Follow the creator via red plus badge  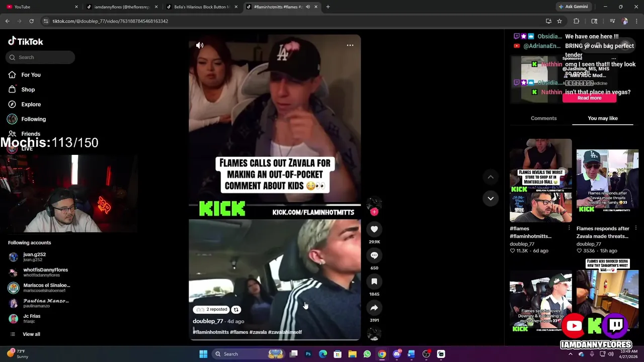[x=374, y=212]
